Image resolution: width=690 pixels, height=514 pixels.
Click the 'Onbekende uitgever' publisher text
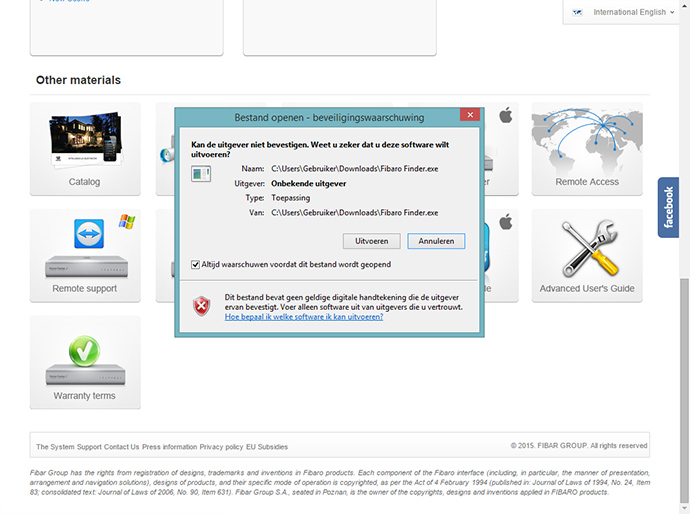(x=308, y=184)
